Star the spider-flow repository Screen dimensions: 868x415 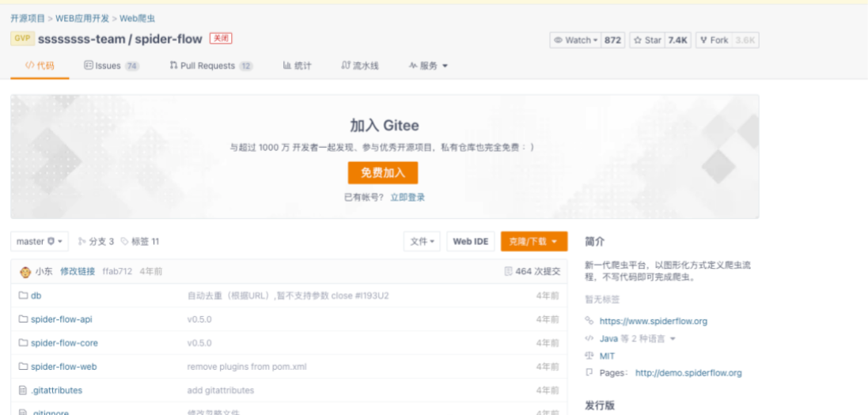(646, 40)
